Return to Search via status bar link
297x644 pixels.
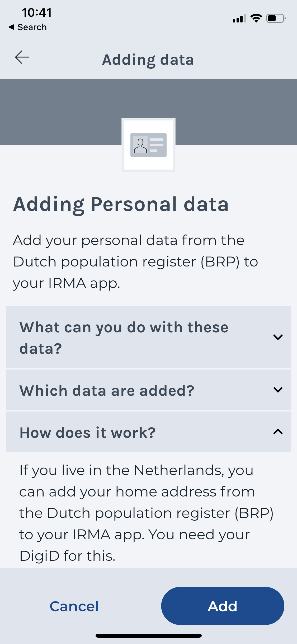(28, 27)
